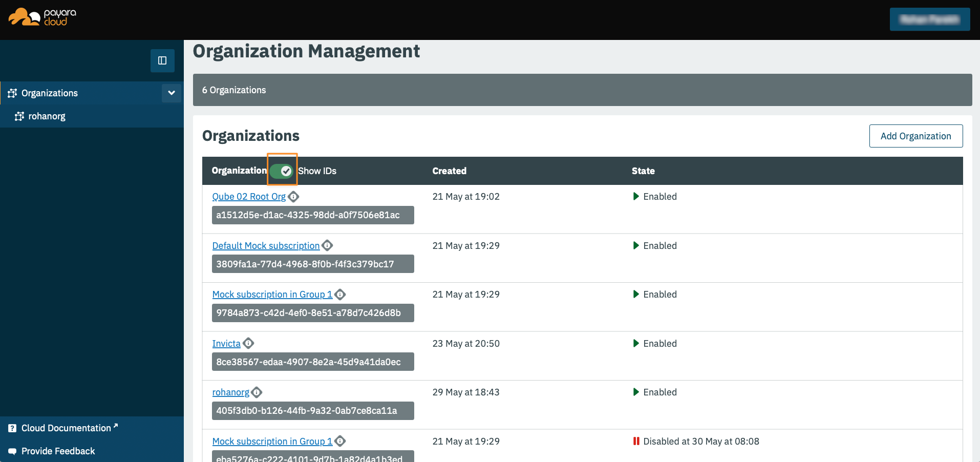Open Organizations in the sidebar menu
The width and height of the screenshot is (980, 462).
click(x=50, y=93)
